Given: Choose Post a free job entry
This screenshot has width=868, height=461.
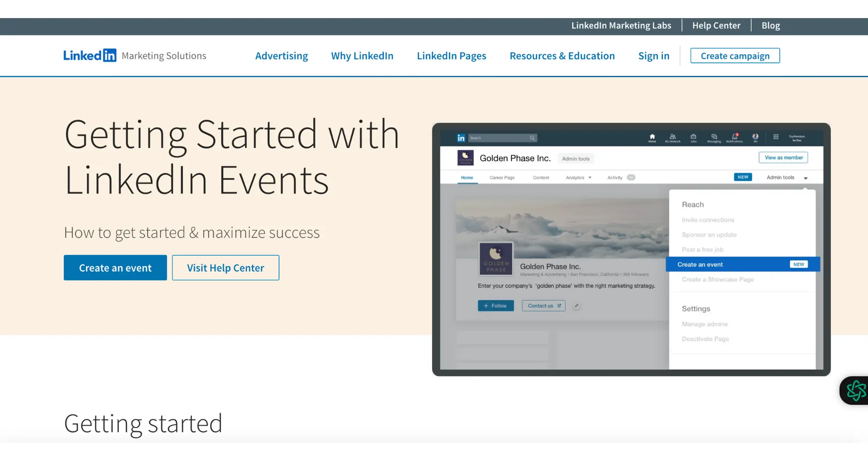Looking at the screenshot, I should pyautogui.click(x=703, y=250).
